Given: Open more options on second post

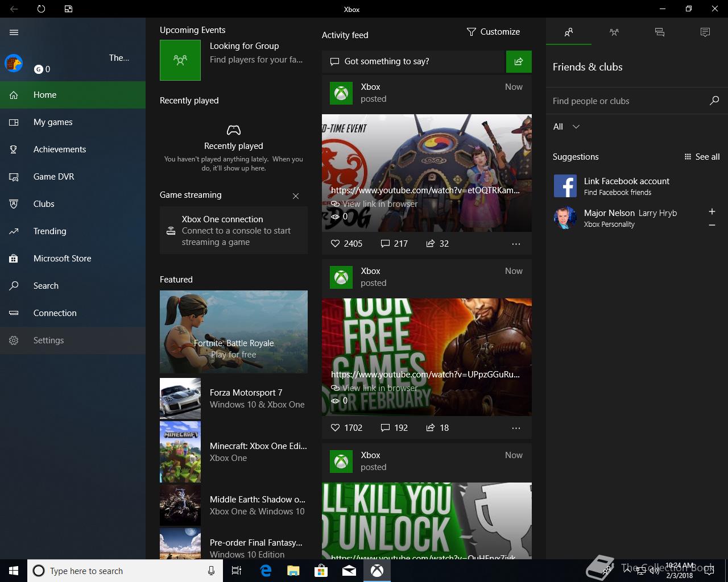Looking at the screenshot, I should click(516, 428).
